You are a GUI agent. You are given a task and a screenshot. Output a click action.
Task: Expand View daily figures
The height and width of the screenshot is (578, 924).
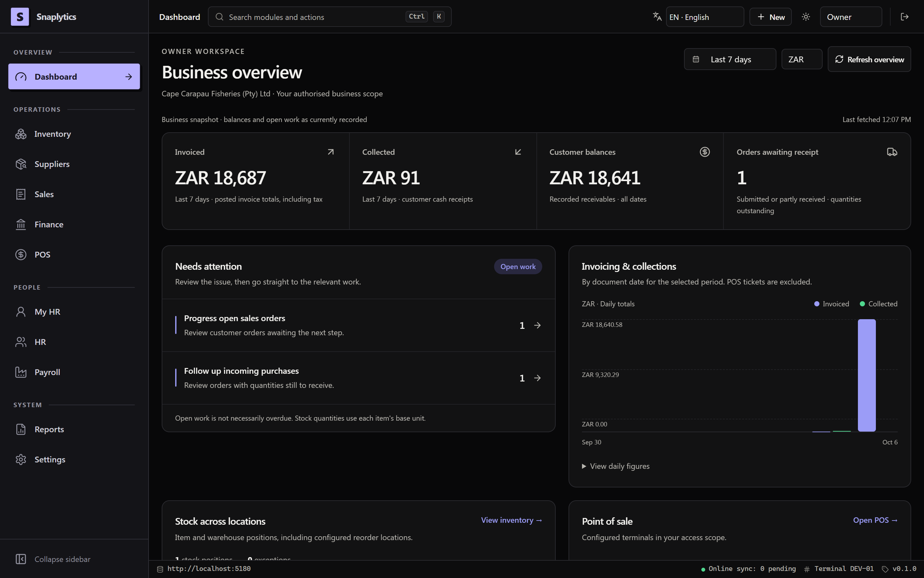tap(615, 466)
